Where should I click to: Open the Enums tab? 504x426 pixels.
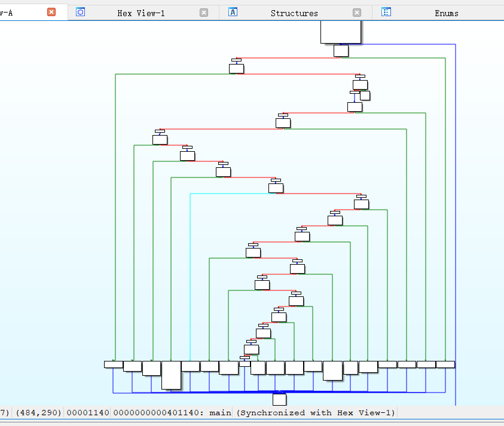(x=447, y=13)
